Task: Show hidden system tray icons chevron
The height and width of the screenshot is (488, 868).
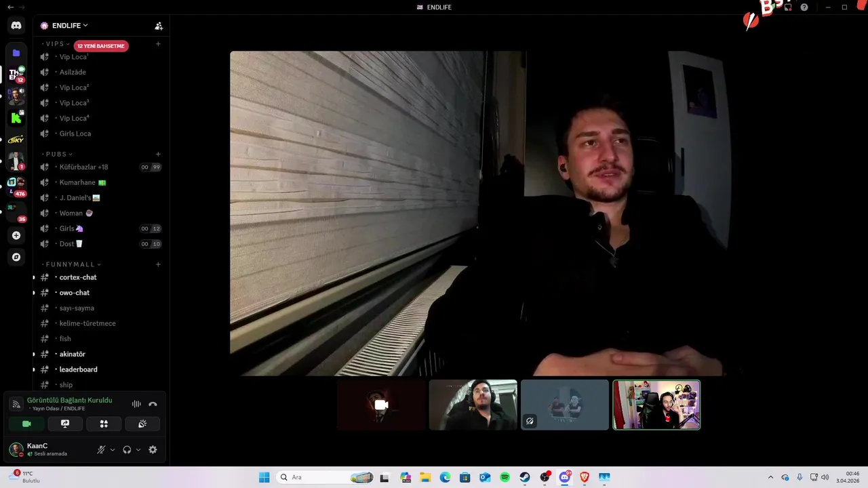Action: click(x=770, y=477)
